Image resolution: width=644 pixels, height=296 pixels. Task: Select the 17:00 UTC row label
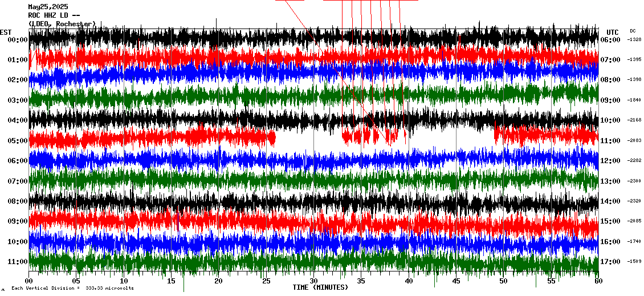click(x=610, y=262)
